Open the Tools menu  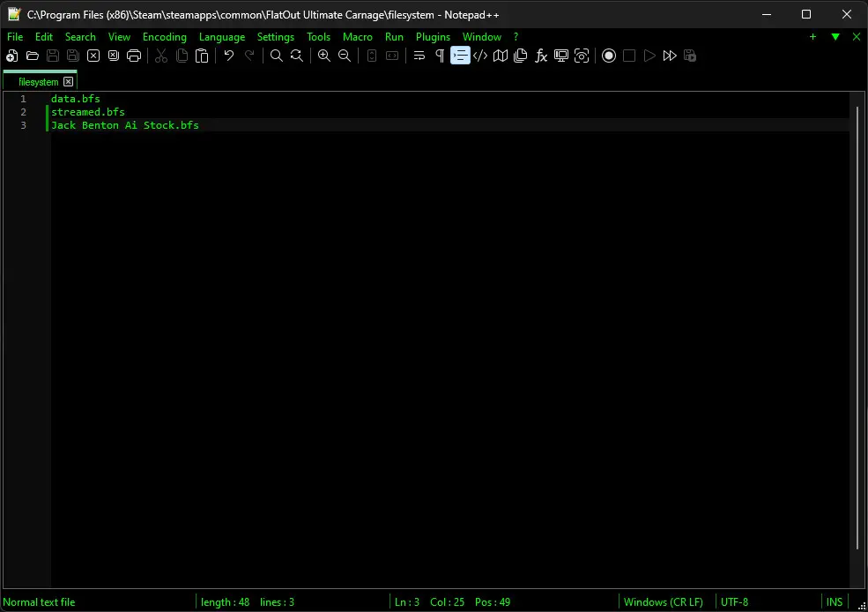point(318,37)
